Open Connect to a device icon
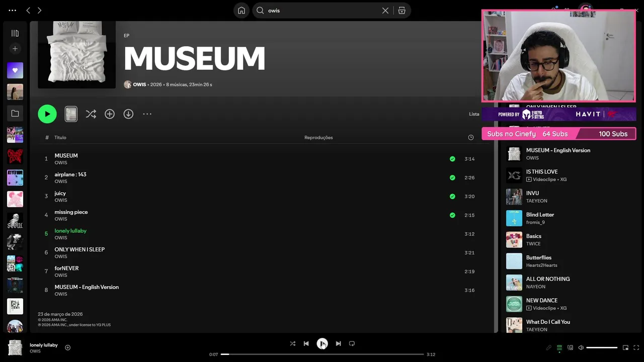Screen dimensions: 644x362 (x=570, y=347)
